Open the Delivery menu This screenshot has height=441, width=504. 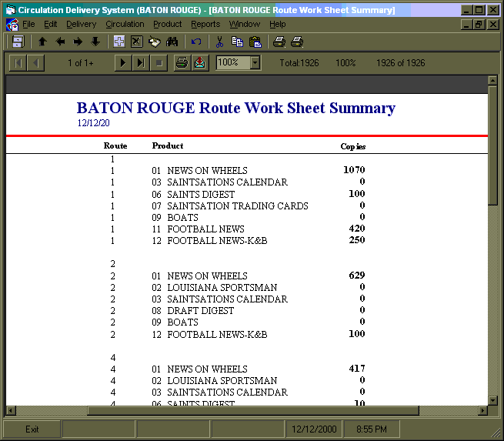82,24
